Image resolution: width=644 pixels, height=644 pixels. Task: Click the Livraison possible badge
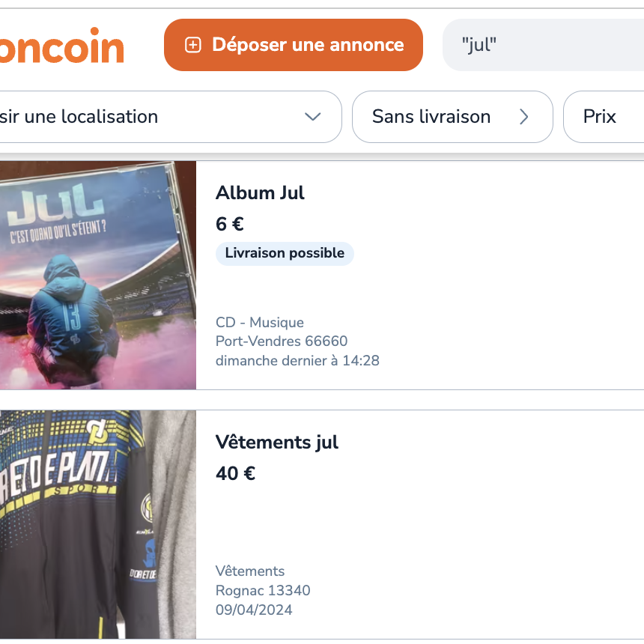tap(285, 253)
